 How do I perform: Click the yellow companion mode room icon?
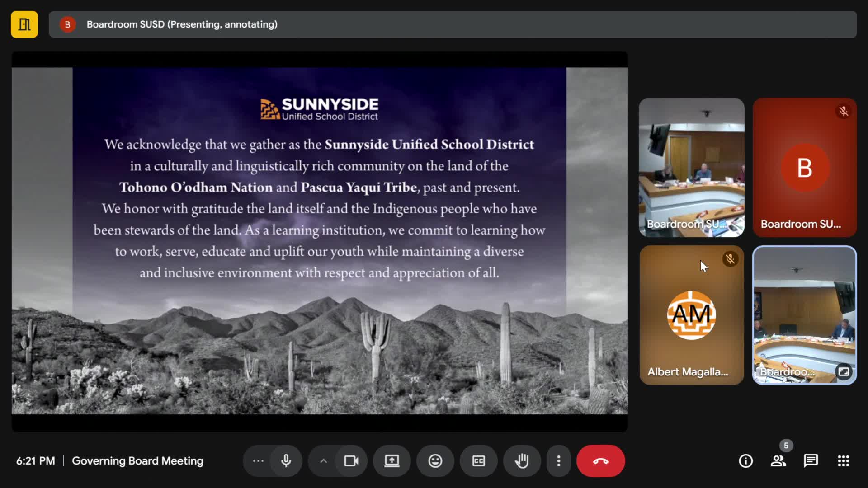pyautogui.click(x=24, y=24)
